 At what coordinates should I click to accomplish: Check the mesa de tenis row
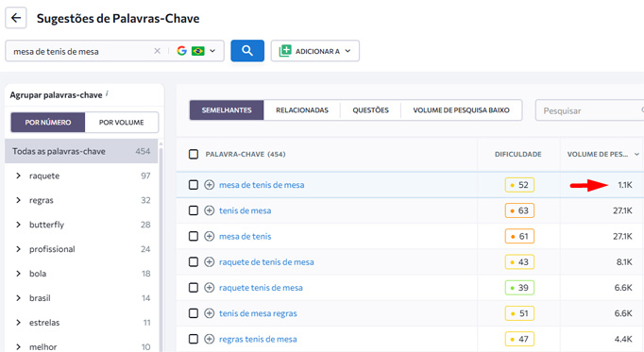194,236
